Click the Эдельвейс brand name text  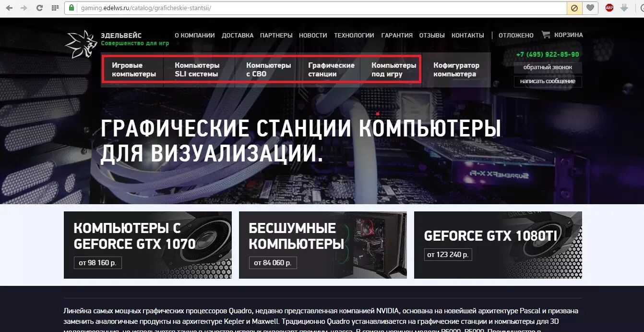(121, 36)
